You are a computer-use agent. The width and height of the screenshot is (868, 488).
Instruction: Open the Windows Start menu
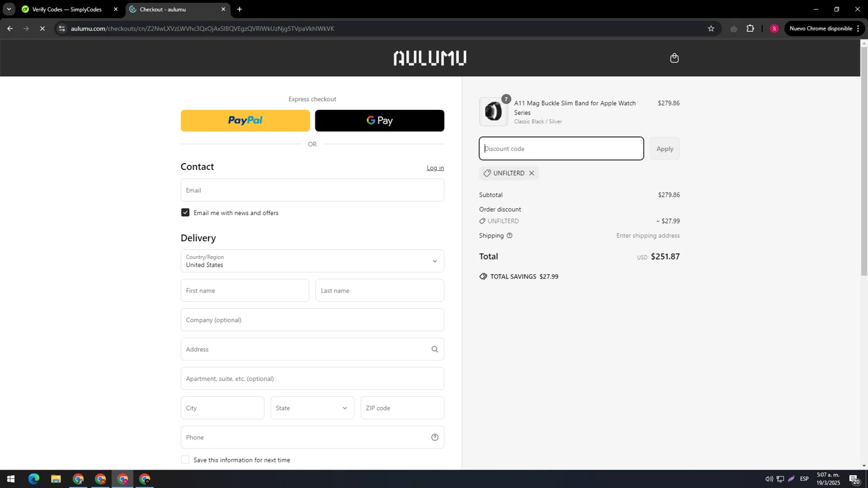tap(10, 479)
